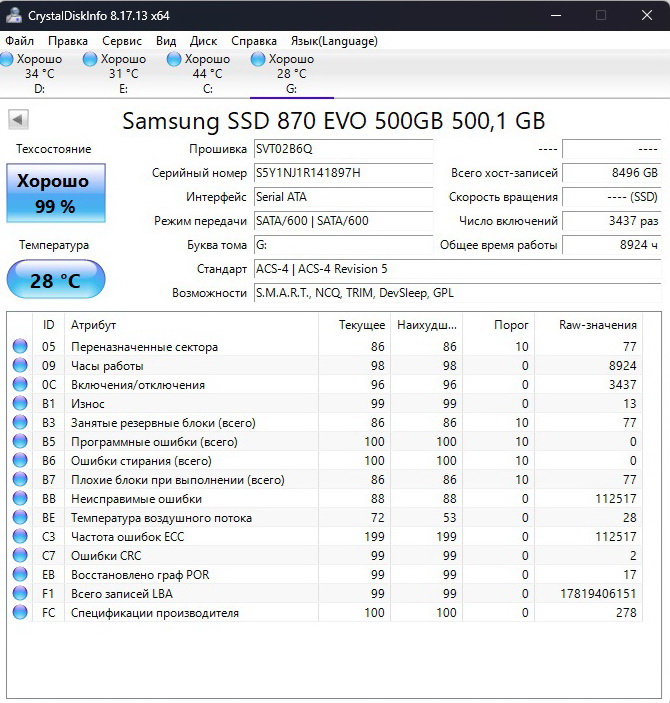This screenshot has width=670, height=703.
Task: Click the Хорошо 99 % health status button
Action: 55,194
